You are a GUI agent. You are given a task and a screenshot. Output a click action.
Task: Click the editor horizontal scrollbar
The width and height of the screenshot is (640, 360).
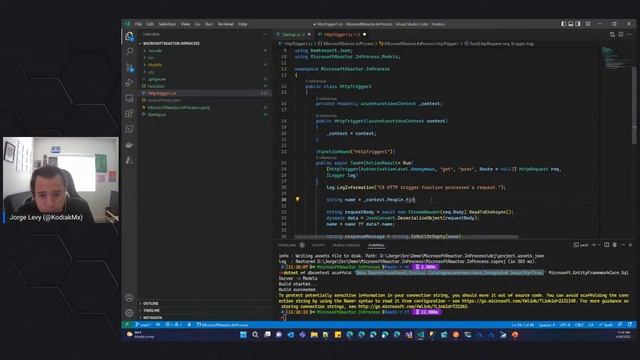[406, 237]
